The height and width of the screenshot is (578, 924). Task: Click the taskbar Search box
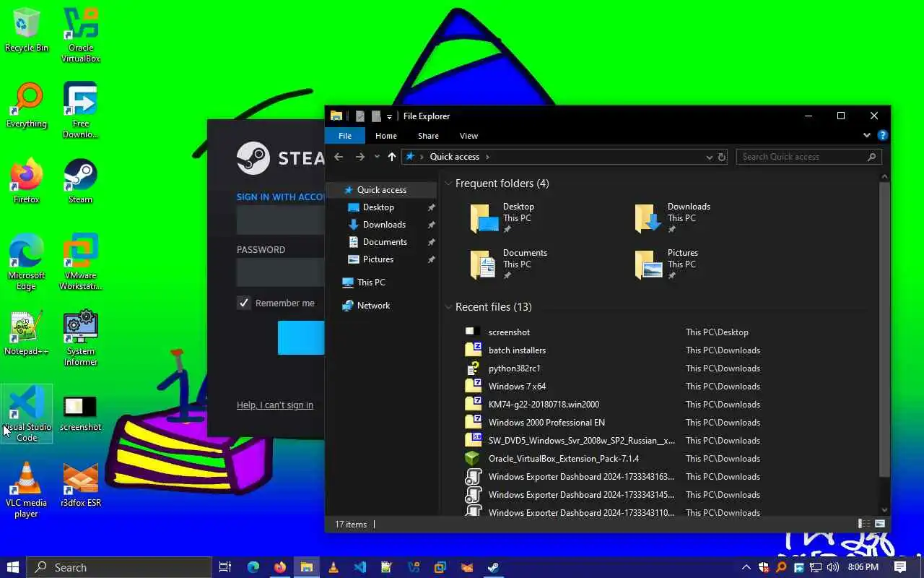pyautogui.click(x=120, y=567)
